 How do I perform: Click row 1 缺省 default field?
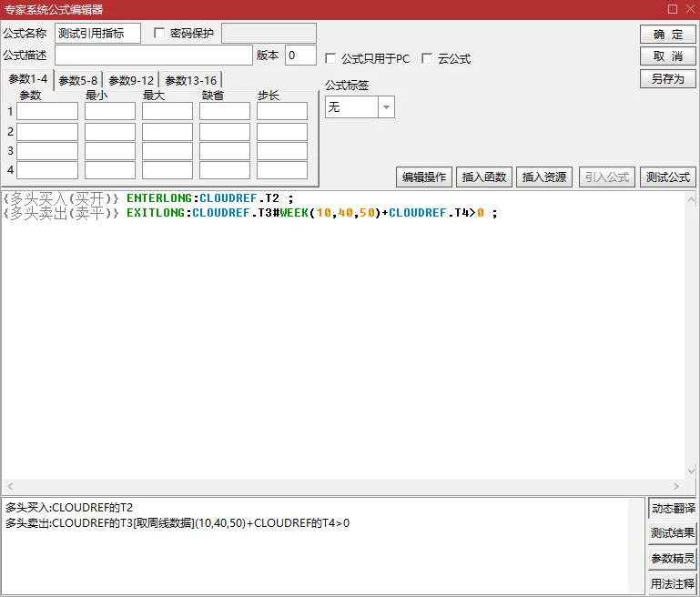click(x=225, y=111)
